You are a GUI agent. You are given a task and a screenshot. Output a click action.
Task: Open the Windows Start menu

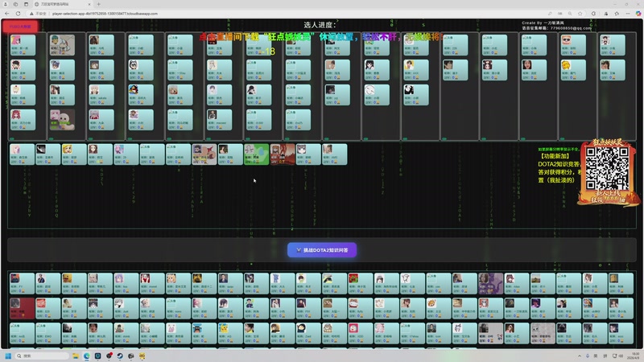point(8,356)
